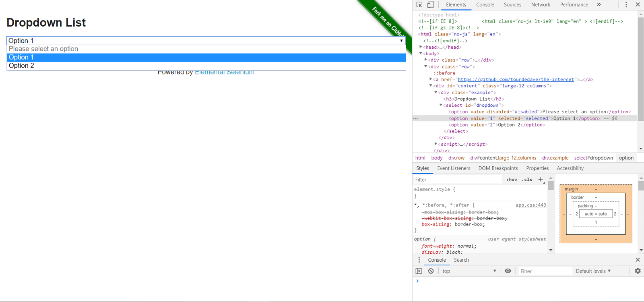Click the Elemental Selenium link

[x=225, y=73]
